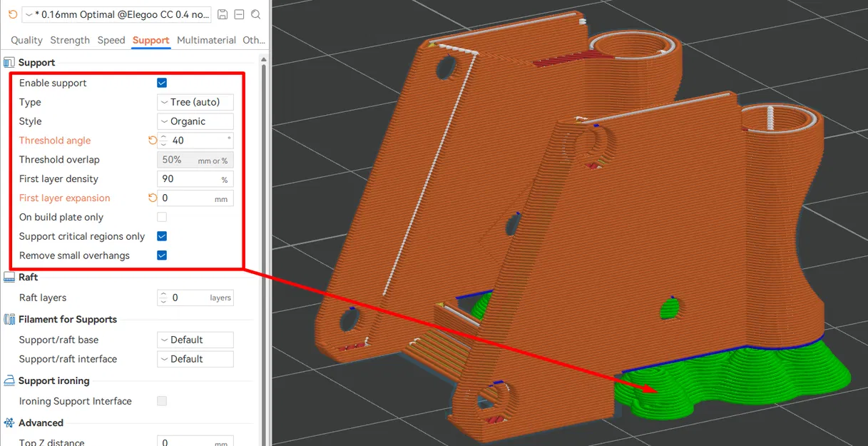Click the 'Filament for Supports' heading
The image size is (868, 446).
[68, 319]
